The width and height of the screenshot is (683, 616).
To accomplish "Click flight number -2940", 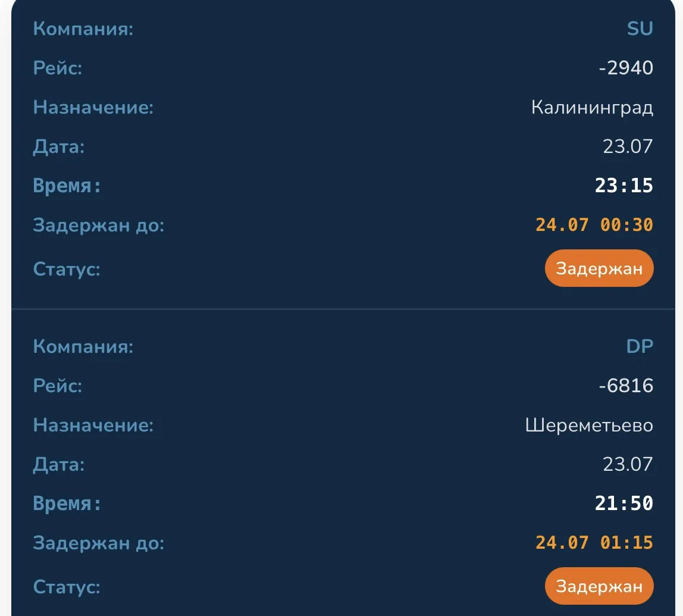I will (x=626, y=68).
